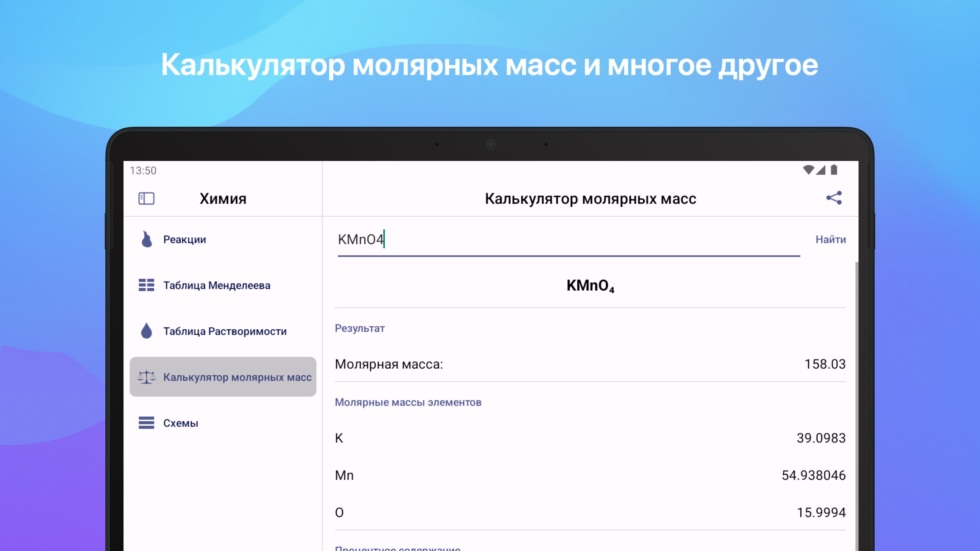Tap the 13:50 clock in the status bar
This screenshot has width=980, height=551.
point(143,170)
